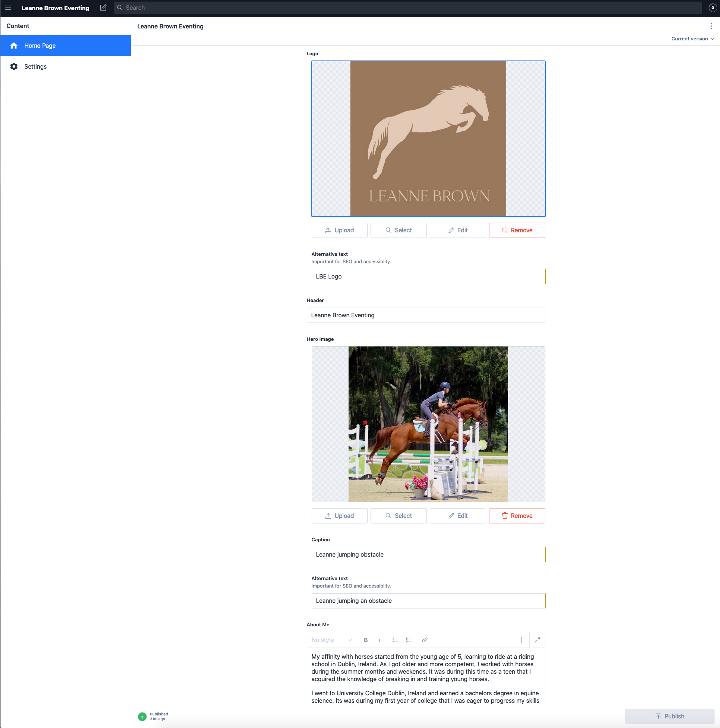Click the Header text input field
Image resolution: width=720 pixels, height=728 pixels.
tap(425, 315)
